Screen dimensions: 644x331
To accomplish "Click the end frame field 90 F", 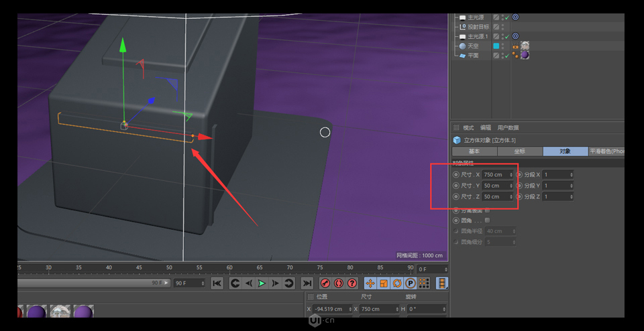I will pyautogui.click(x=189, y=283).
